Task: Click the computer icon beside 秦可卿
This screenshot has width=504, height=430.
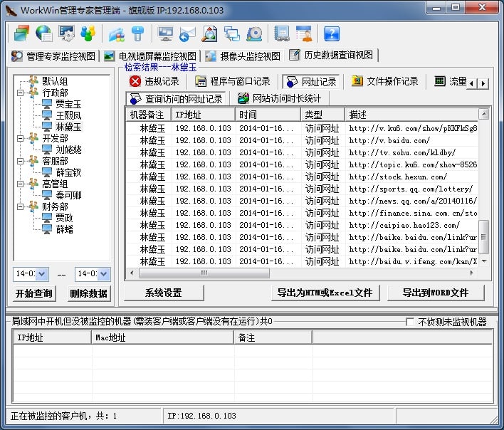Action: pyautogui.click(x=47, y=195)
